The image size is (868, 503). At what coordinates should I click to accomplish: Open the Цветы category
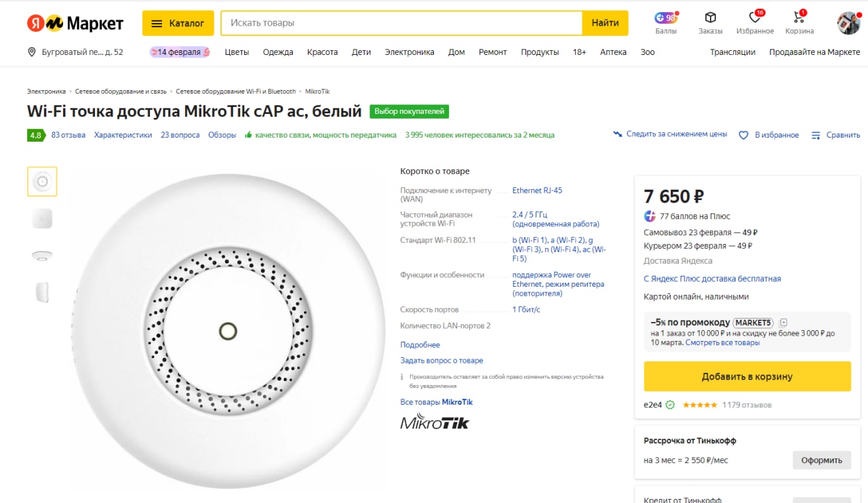point(237,52)
